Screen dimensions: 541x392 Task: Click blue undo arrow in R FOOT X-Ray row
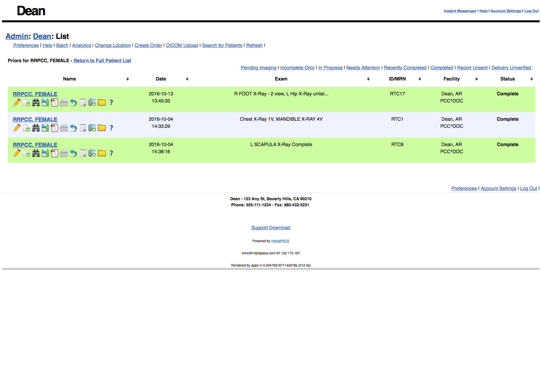[x=73, y=102]
